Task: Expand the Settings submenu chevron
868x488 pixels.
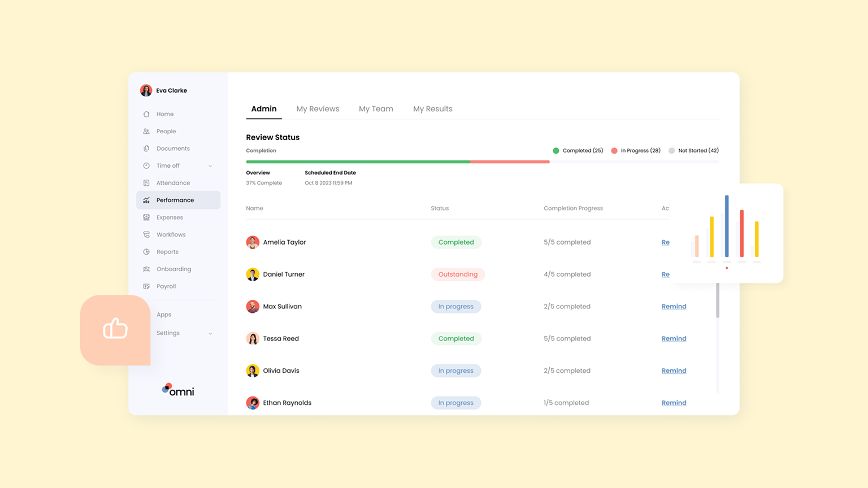Action: 210,333
